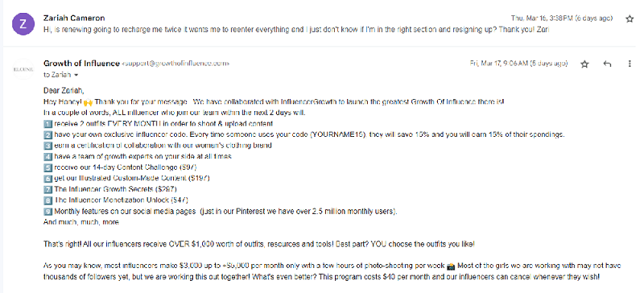
Task: Click the Growth of Influence sender name
Action: [81, 64]
